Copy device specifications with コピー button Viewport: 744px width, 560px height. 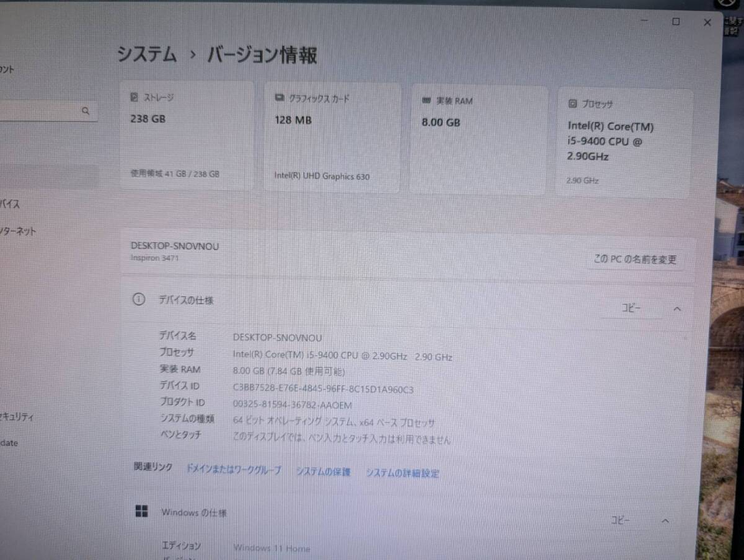pos(631,308)
